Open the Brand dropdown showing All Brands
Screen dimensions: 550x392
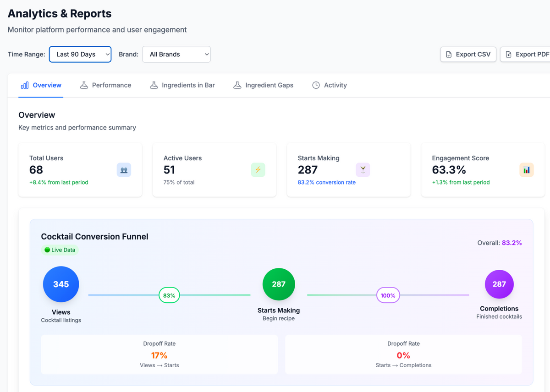coord(176,54)
